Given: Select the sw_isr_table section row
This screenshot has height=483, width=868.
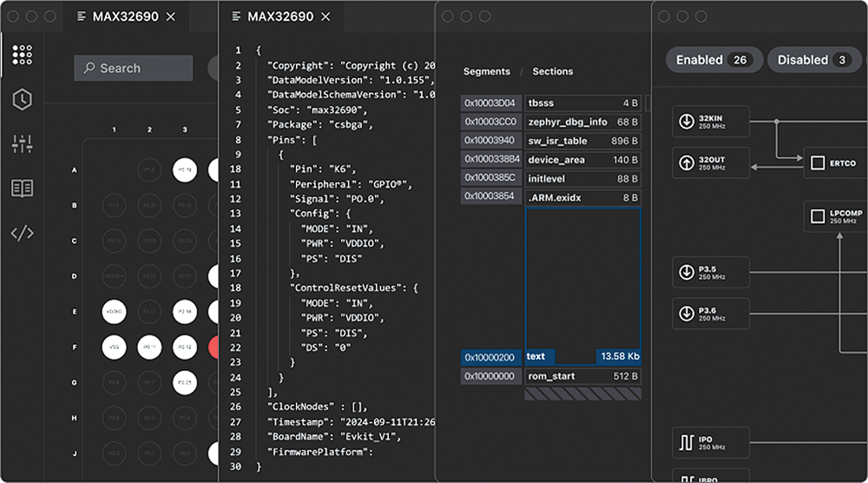Looking at the screenshot, I should (x=582, y=141).
